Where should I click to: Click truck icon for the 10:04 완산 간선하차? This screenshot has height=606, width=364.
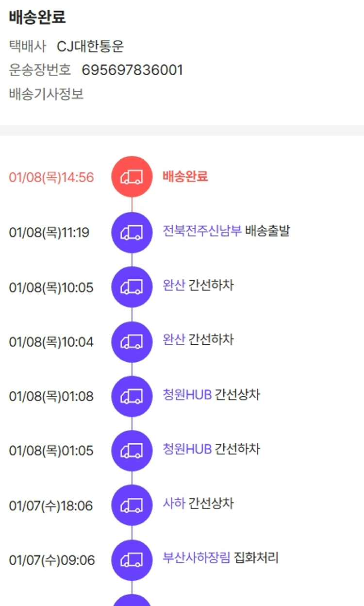132,342
